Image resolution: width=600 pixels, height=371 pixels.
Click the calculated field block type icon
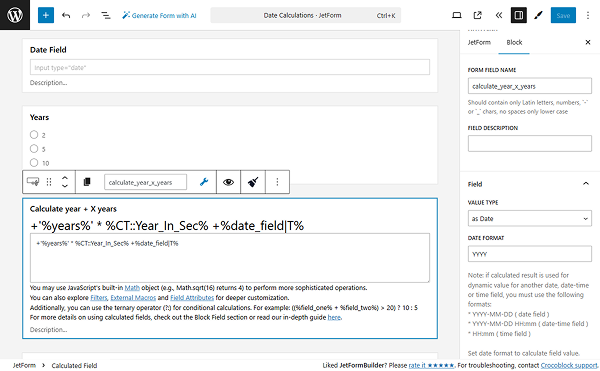(33, 182)
